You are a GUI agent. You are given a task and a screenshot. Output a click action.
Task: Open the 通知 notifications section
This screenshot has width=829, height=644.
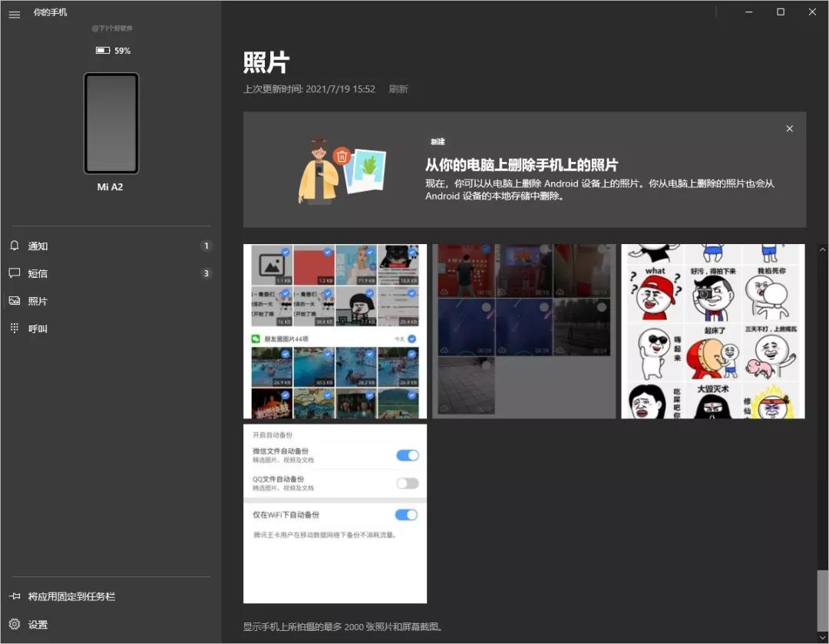38,246
